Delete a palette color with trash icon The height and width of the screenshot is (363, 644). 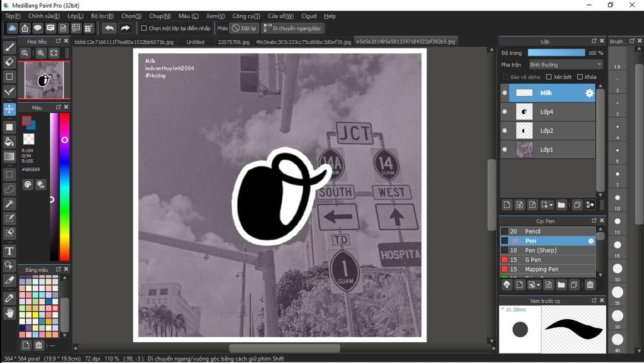click(x=38, y=345)
